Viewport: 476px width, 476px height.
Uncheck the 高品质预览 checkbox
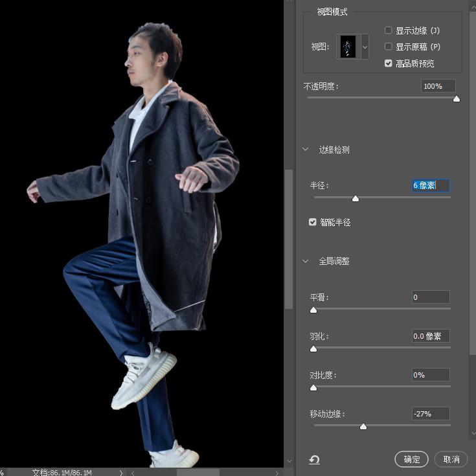click(388, 63)
